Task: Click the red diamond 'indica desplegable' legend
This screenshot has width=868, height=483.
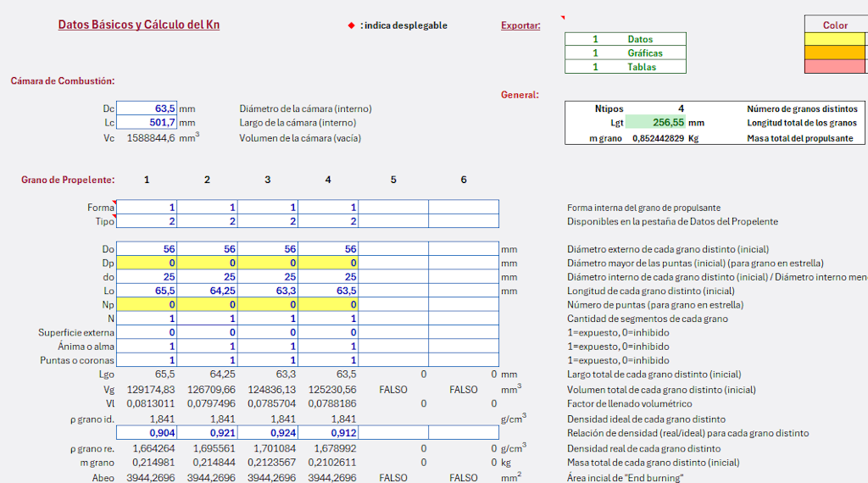Action: point(351,25)
